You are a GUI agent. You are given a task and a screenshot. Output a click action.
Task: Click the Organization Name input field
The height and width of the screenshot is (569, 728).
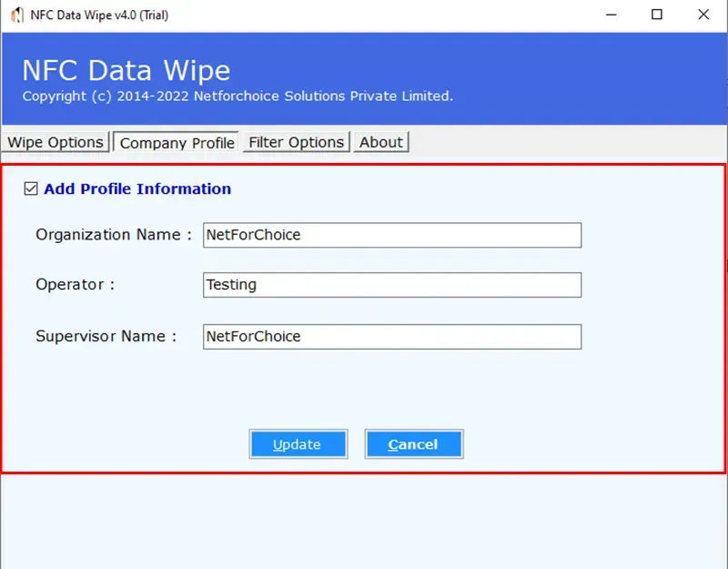[x=392, y=235]
